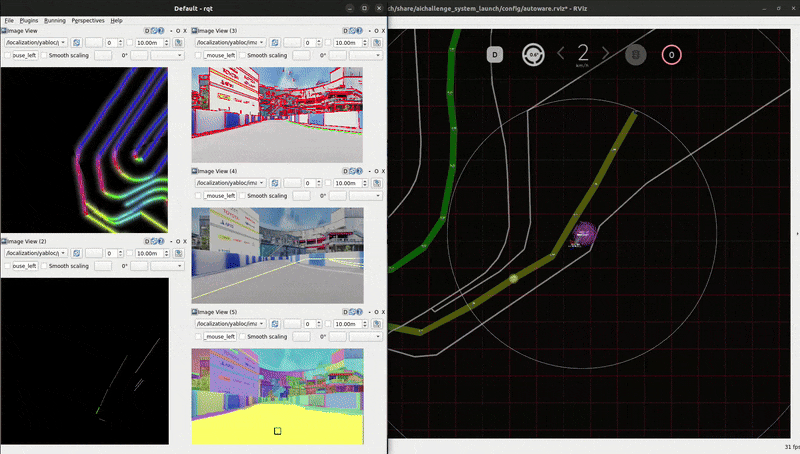Click left turn arrow indicator in RViz

click(x=560, y=53)
